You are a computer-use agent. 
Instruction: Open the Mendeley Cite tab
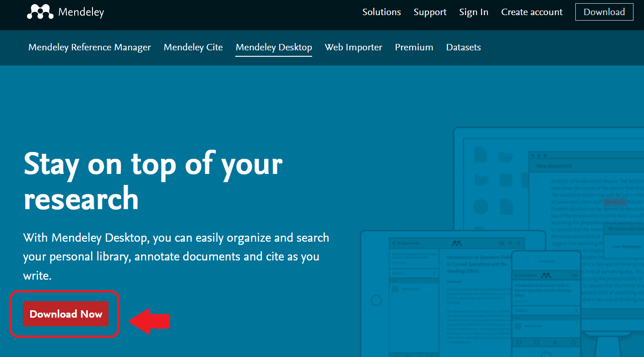193,47
